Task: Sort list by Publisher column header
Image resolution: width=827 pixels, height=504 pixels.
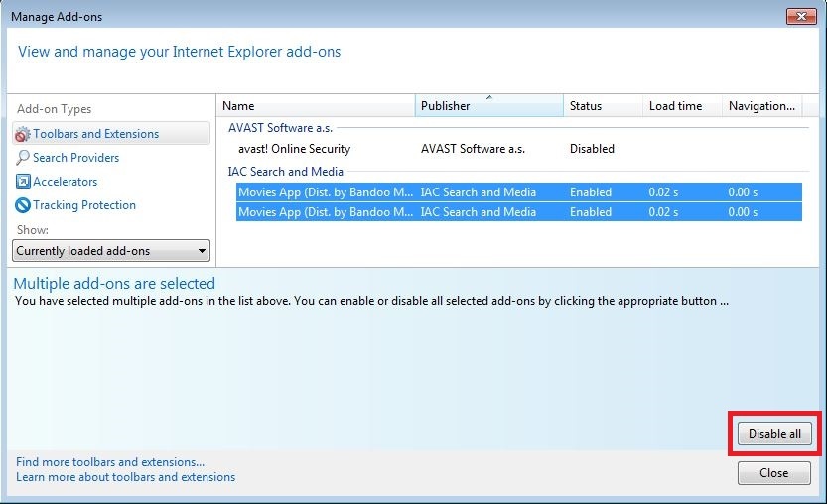Action: tap(489, 106)
